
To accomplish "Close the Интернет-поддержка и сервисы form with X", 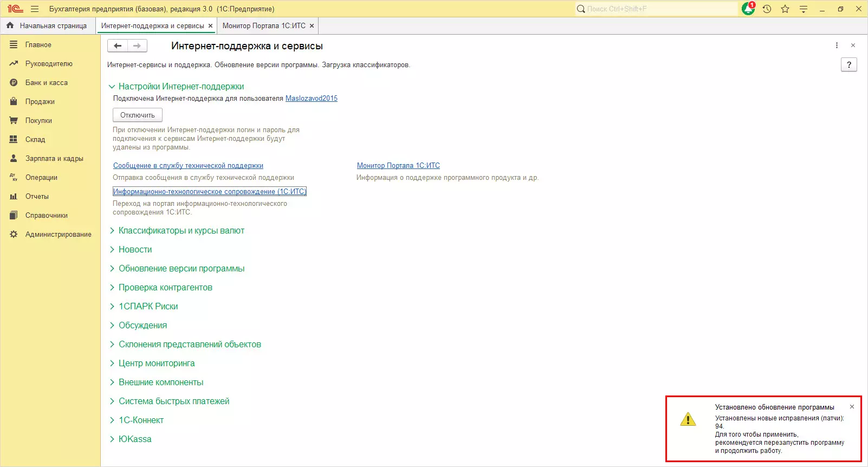I will 853,46.
